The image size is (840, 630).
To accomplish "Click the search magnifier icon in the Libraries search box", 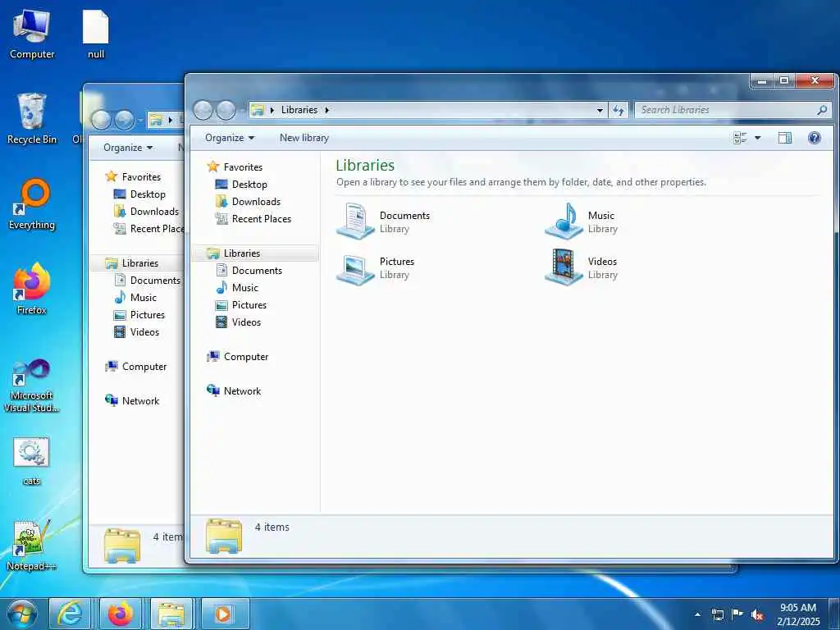I will [822, 110].
